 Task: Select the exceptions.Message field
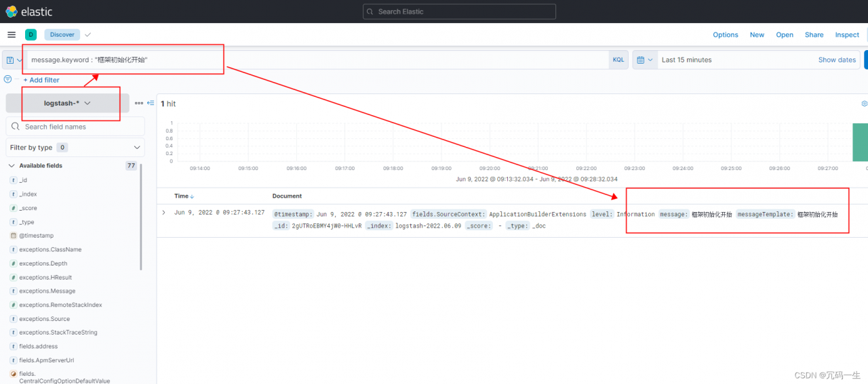point(47,291)
